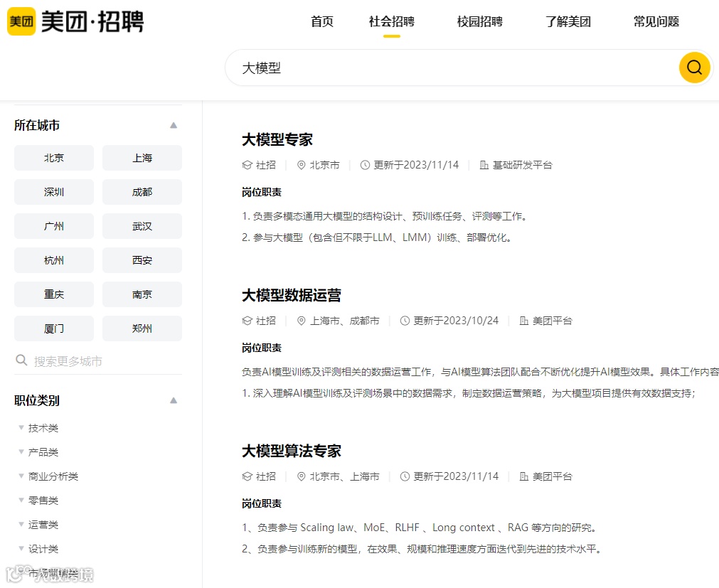Select the 杭州 city filter

pyautogui.click(x=54, y=260)
